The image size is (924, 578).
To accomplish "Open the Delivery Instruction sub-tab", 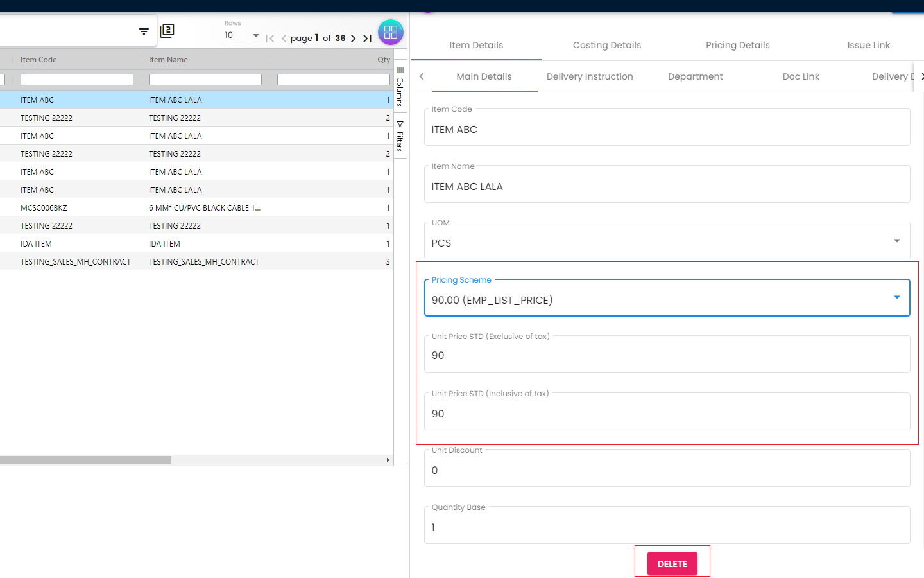I will 589,76.
